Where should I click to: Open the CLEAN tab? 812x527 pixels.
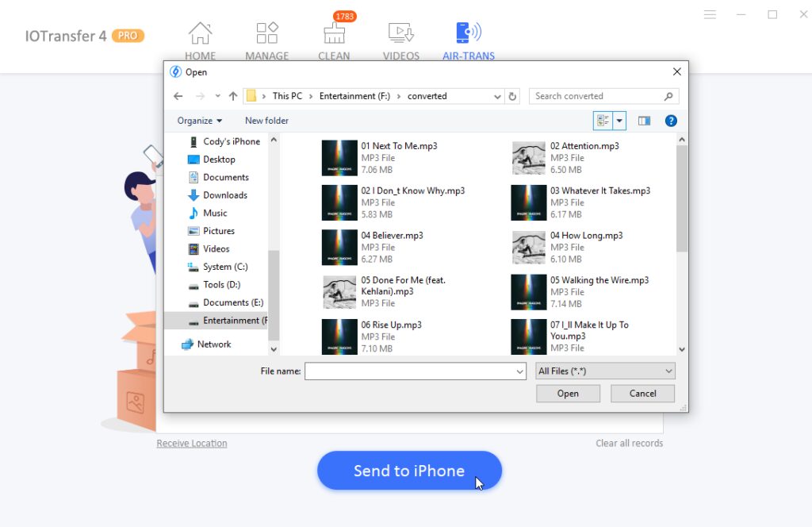coord(334,41)
